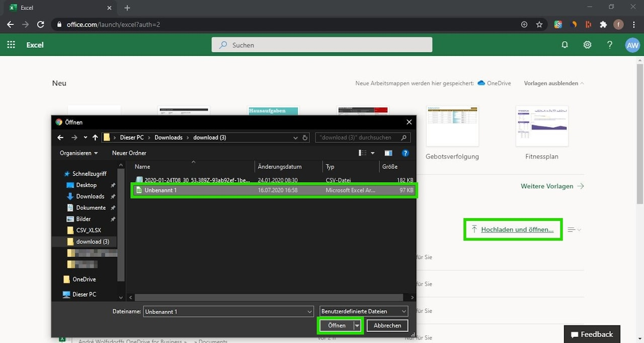This screenshot has width=644, height=343.
Task: Click the download (3) search box
Action: pos(363,137)
